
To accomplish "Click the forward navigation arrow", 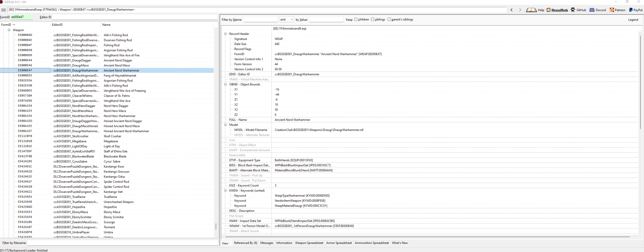I will [x=520, y=10].
